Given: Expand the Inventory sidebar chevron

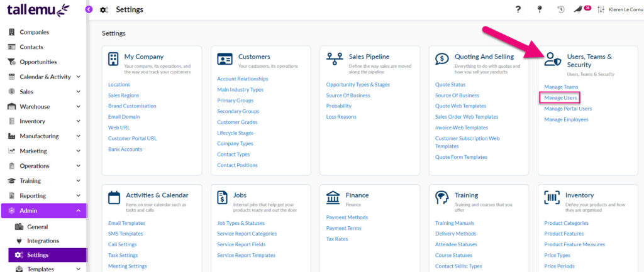Looking at the screenshot, I should tap(79, 121).
